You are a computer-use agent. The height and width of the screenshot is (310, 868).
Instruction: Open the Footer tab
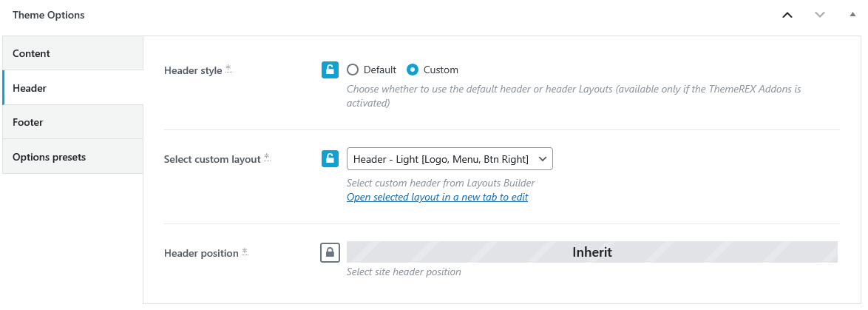coord(72,122)
